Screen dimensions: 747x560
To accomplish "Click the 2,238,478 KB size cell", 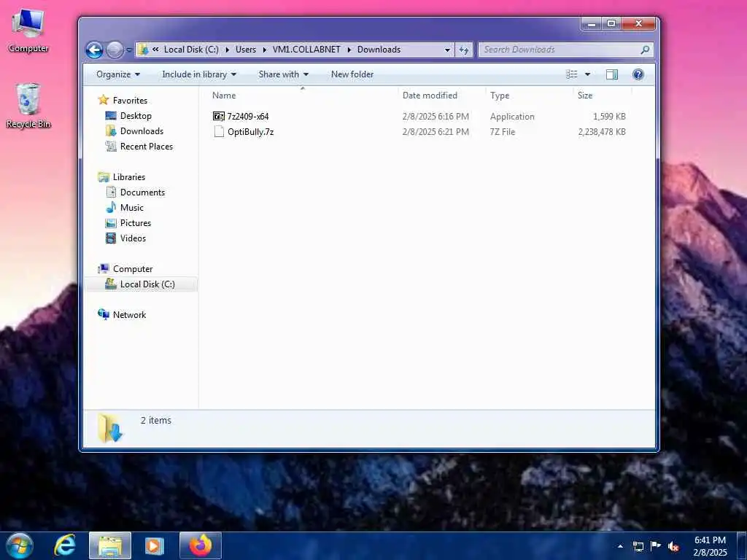I will click(x=602, y=132).
